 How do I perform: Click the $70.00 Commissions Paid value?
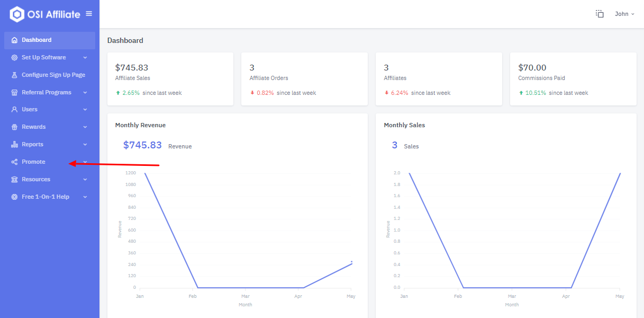pos(532,68)
